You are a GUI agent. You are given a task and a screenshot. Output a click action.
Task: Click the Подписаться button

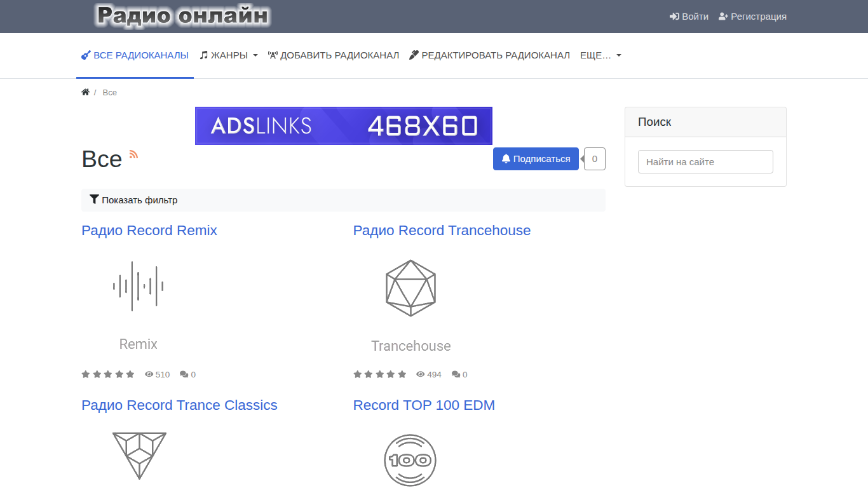coord(536,159)
